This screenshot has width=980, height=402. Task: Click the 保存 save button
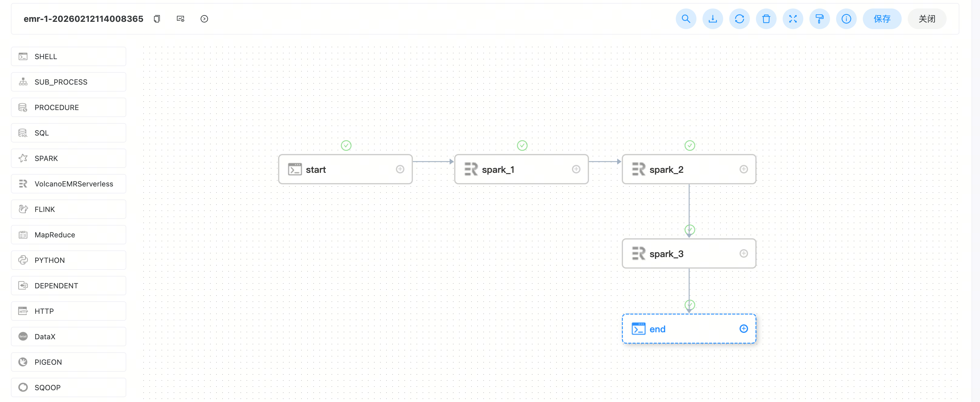pyautogui.click(x=882, y=18)
